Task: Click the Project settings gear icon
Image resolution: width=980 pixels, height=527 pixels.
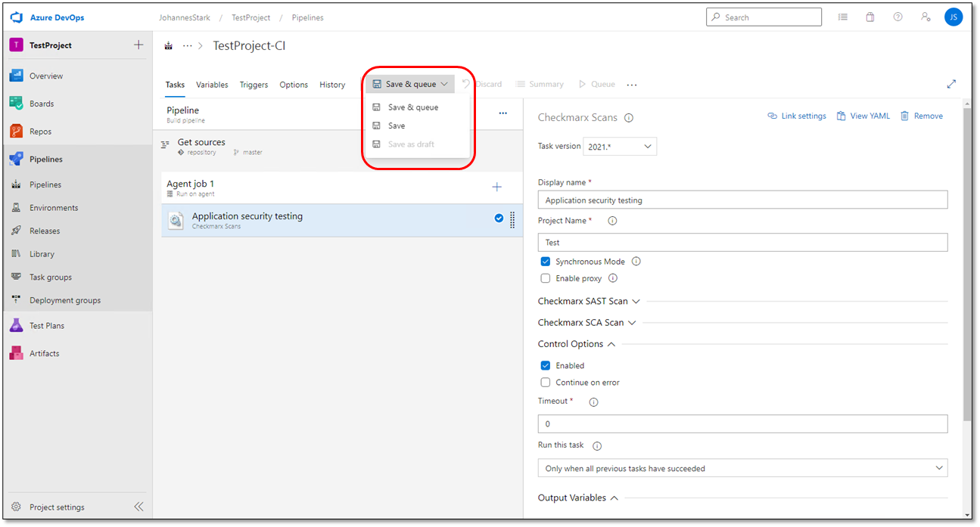Action: 17,507
